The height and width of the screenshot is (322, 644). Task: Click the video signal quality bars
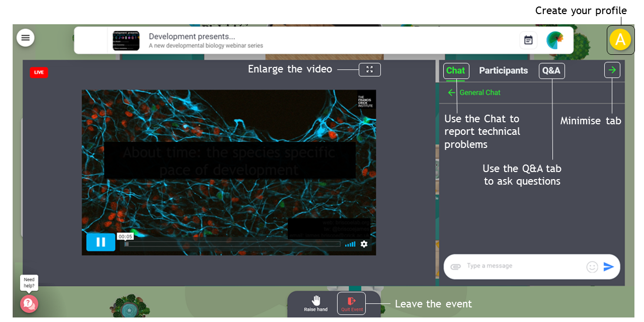point(350,245)
